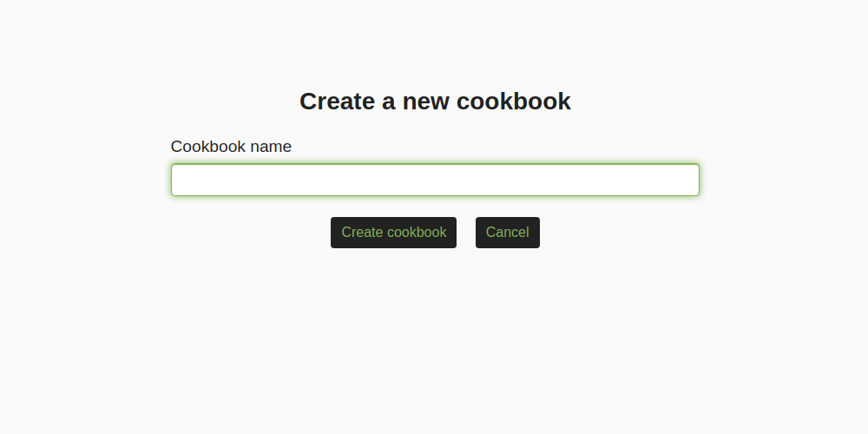Screen dimensions: 868x434
Task: Click the "Create a new cookbook" heading
Action: tap(435, 102)
